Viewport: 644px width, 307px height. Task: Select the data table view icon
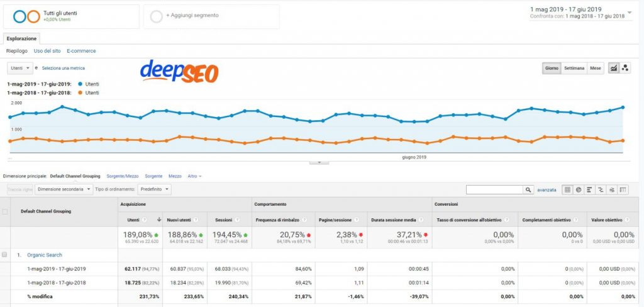point(567,189)
